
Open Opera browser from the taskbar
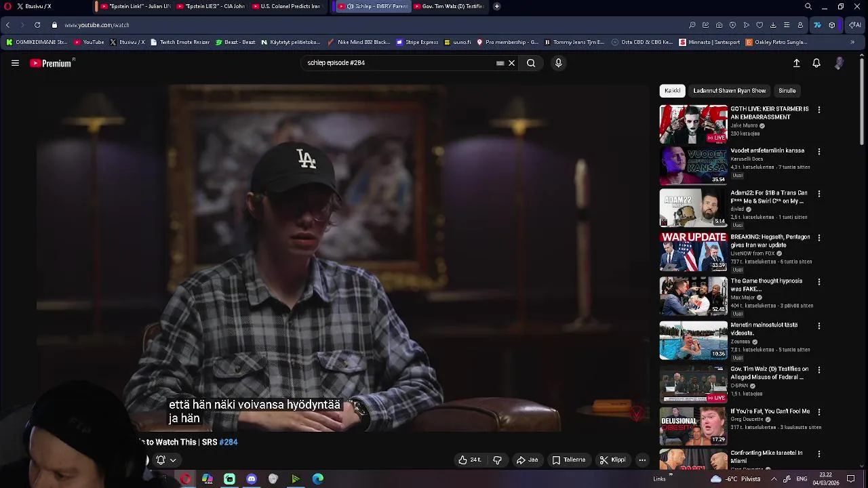point(185,479)
